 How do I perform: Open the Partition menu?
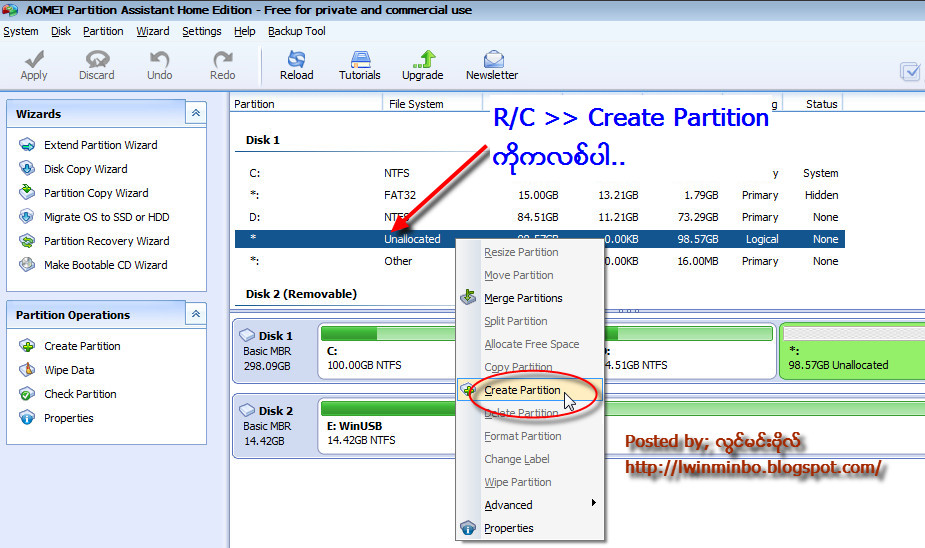pyautogui.click(x=103, y=31)
